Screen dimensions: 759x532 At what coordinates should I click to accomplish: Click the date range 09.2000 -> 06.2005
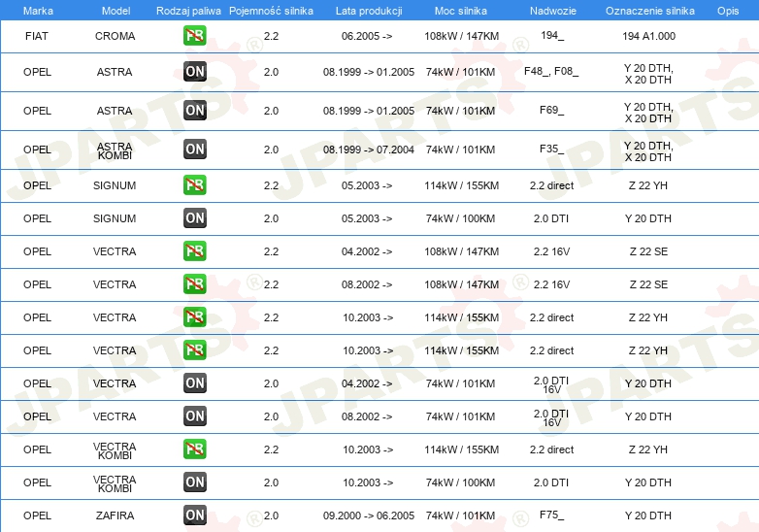[x=369, y=515]
